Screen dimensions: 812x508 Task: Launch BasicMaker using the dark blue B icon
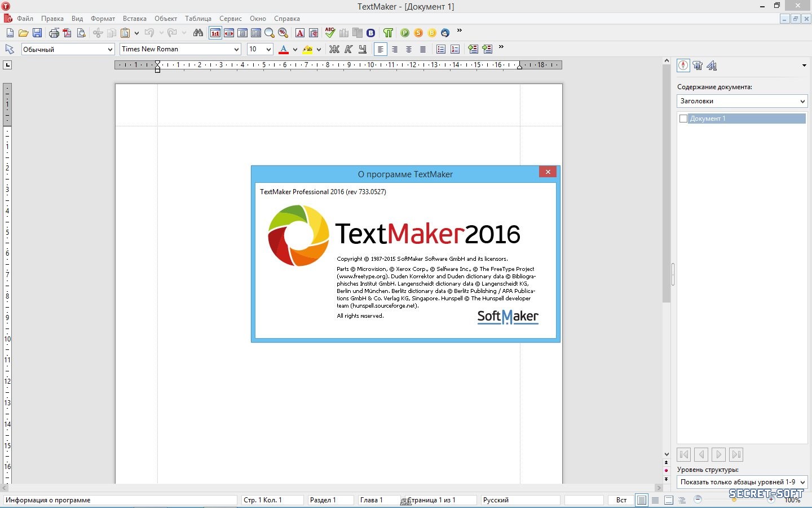(371, 33)
